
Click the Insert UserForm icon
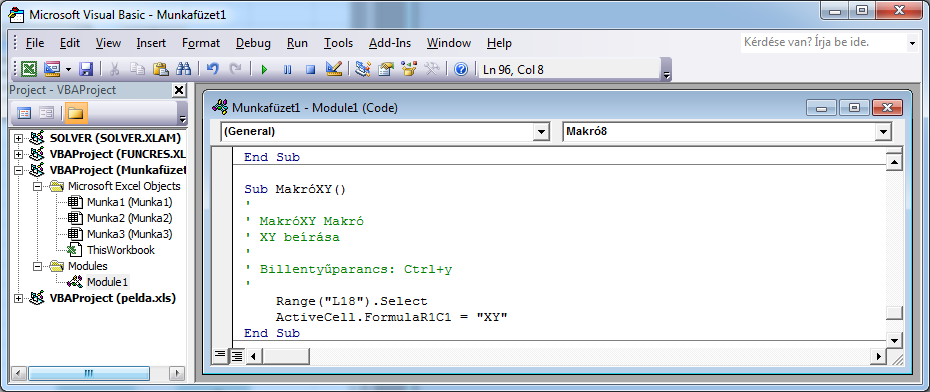(x=53, y=69)
